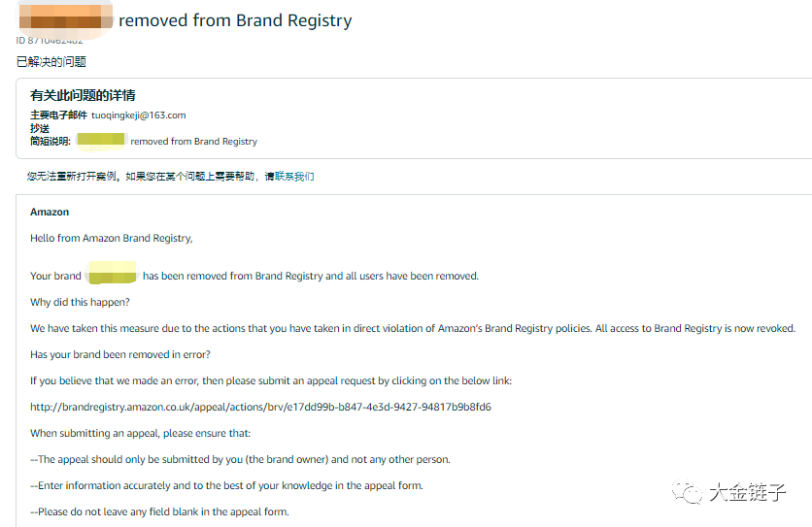This screenshot has height=527, width=812.
Task: Click the 您无法重新打开案例 notice text
Action: tap(144, 177)
